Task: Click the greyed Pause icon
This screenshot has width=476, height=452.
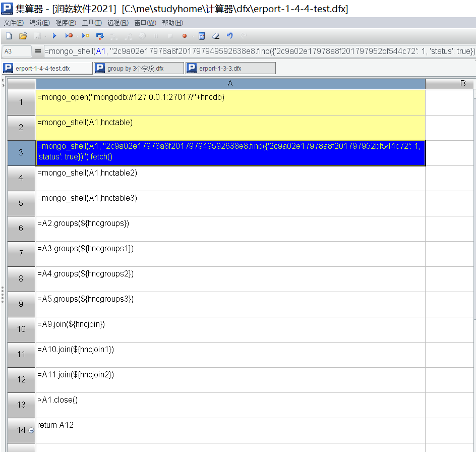Action: [x=156, y=36]
